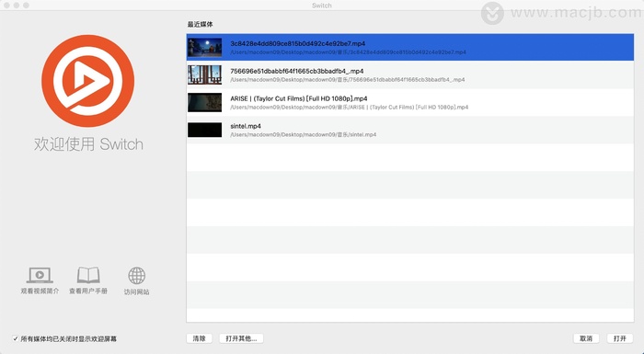Click 观看视频简介 label

(40, 291)
